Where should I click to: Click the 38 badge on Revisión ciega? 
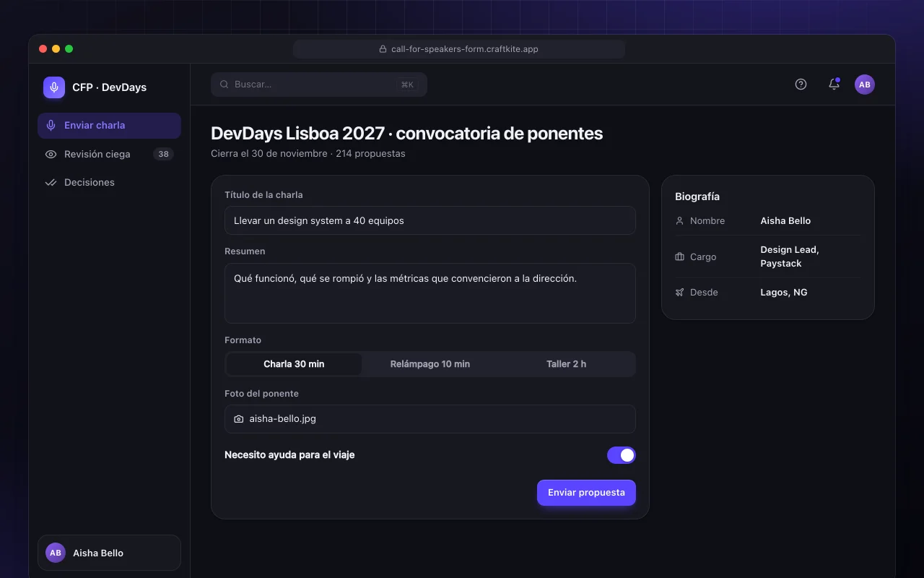[164, 154]
